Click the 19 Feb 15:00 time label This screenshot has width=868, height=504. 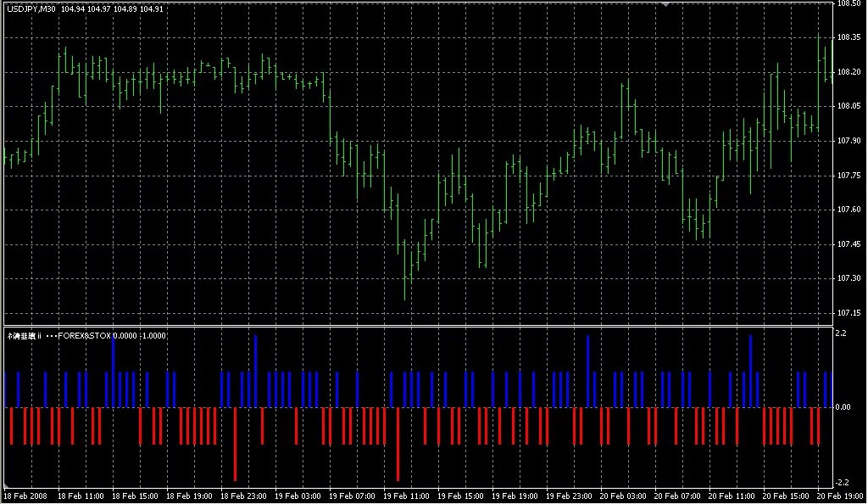click(x=460, y=496)
